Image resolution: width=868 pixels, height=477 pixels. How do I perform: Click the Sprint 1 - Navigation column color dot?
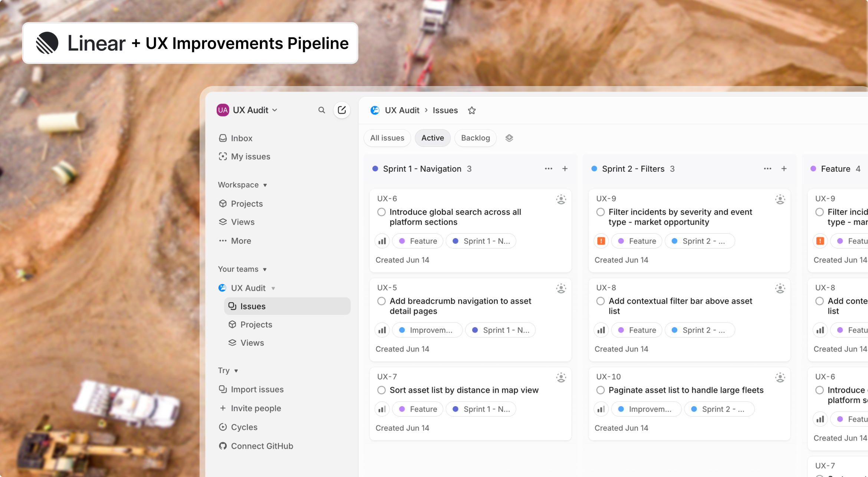[x=375, y=169]
